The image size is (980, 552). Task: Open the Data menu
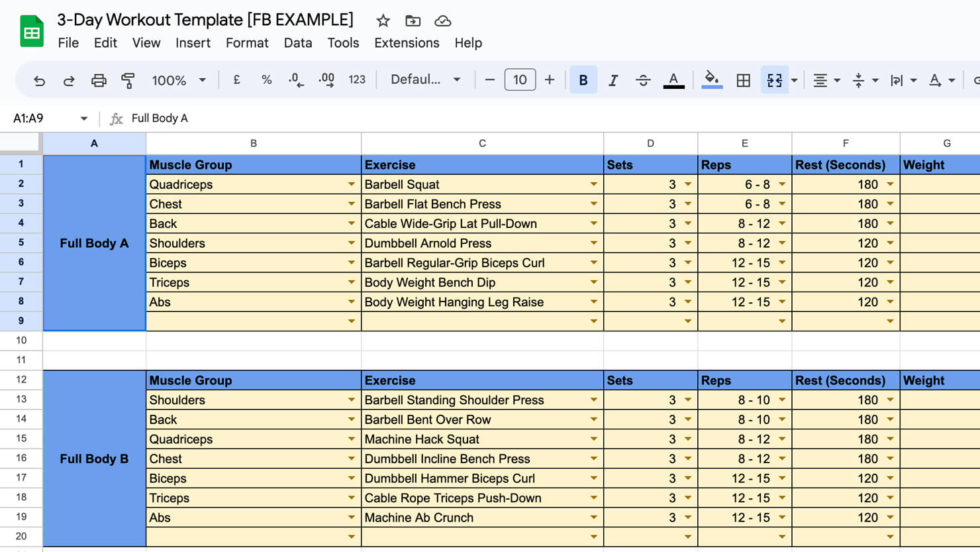(298, 43)
